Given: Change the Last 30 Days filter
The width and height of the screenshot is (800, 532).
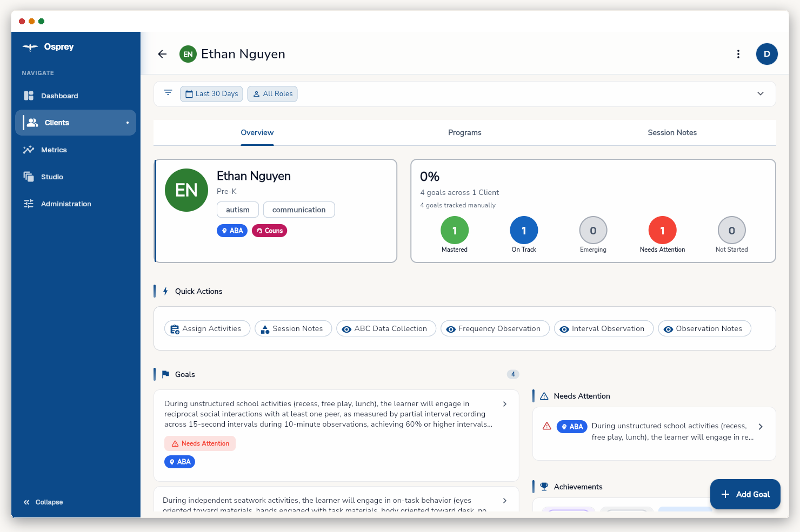Looking at the screenshot, I should pos(211,94).
